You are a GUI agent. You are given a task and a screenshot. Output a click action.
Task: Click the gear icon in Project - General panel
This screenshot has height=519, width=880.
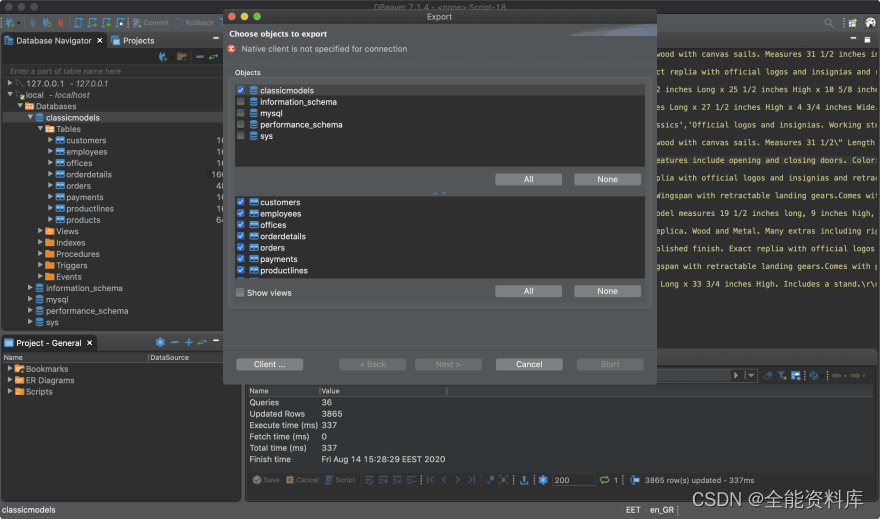[x=160, y=342]
